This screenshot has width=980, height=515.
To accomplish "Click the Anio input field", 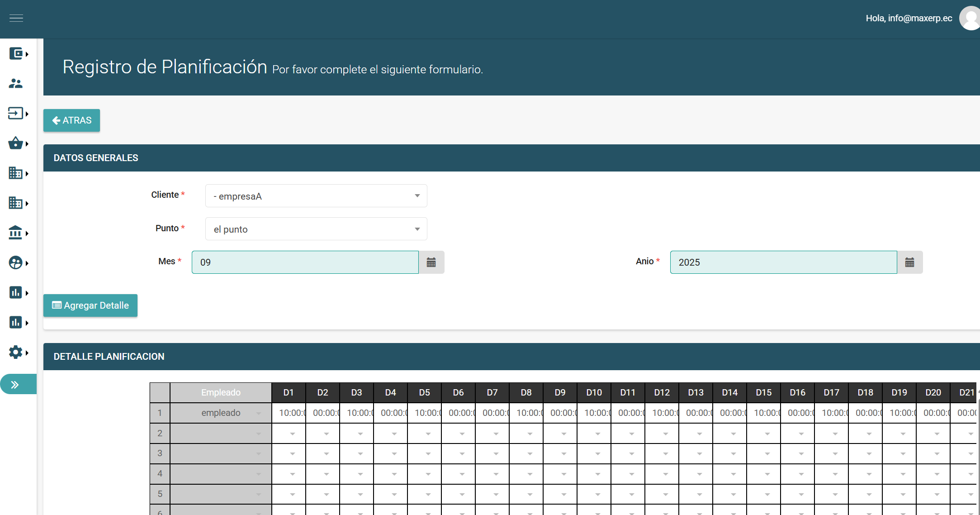I will 783,262.
